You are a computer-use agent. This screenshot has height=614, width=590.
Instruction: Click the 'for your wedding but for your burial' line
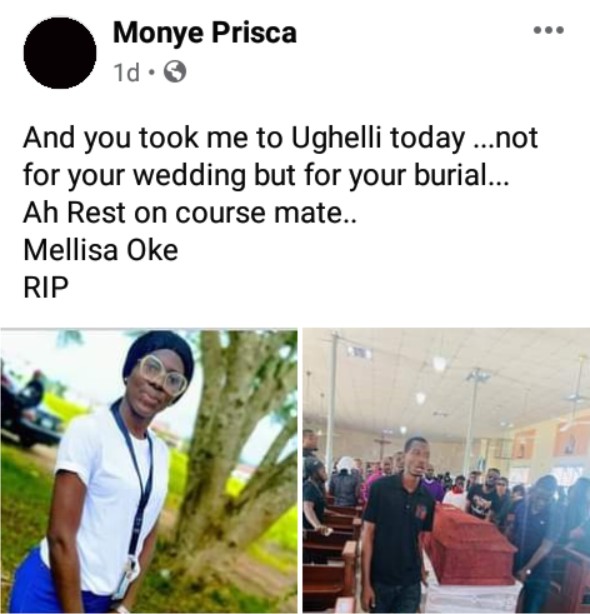[266, 175]
